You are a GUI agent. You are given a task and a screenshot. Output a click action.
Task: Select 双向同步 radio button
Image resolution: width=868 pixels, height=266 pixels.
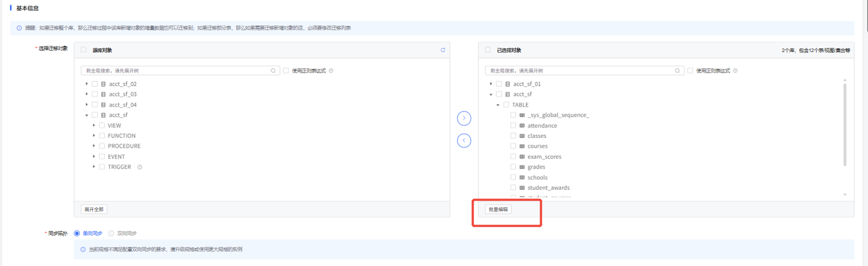[111, 233]
